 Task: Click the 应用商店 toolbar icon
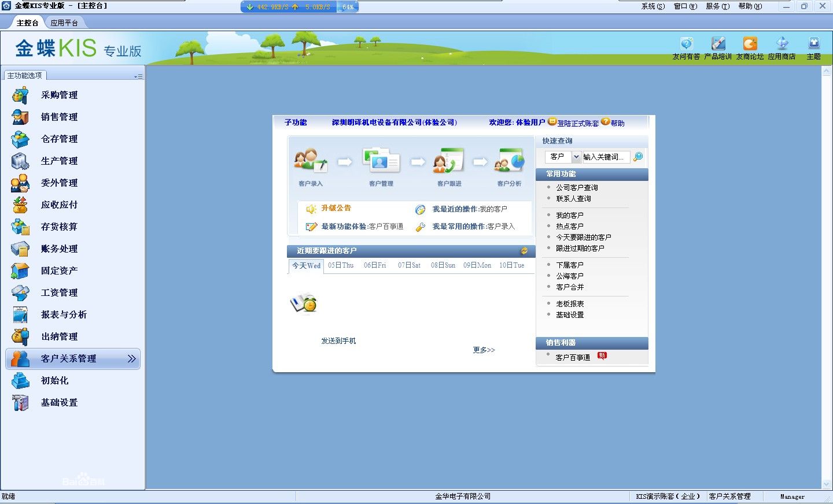pyautogui.click(x=782, y=43)
